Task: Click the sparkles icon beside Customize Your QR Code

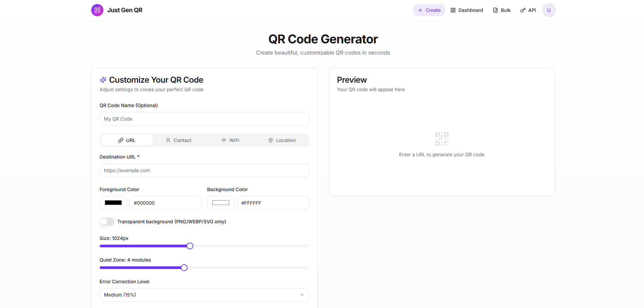Action: [103, 80]
